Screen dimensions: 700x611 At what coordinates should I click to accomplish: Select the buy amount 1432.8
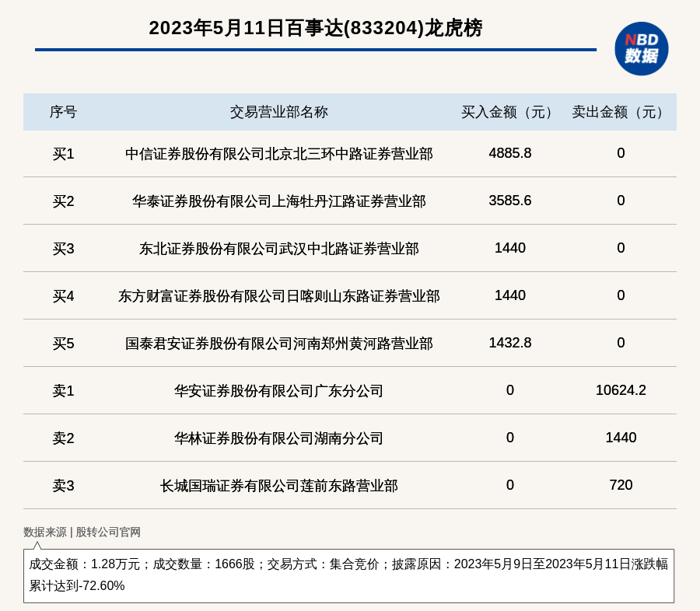pyautogui.click(x=509, y=343)
